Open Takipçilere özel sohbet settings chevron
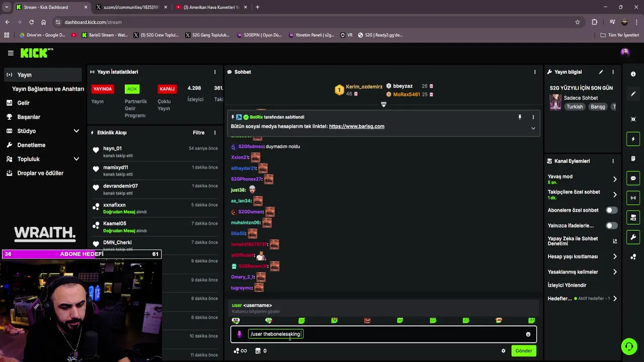644x362 pixels. tap(615, 195)
